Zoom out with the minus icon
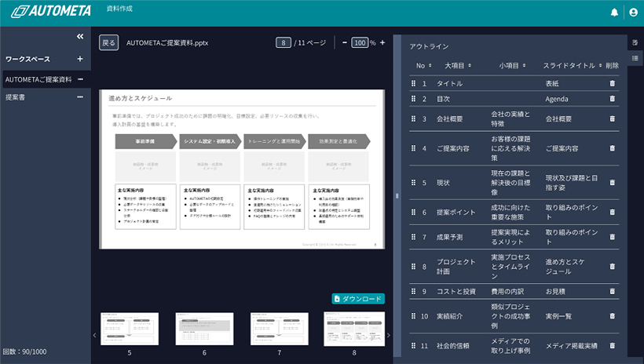 (344, 43)
